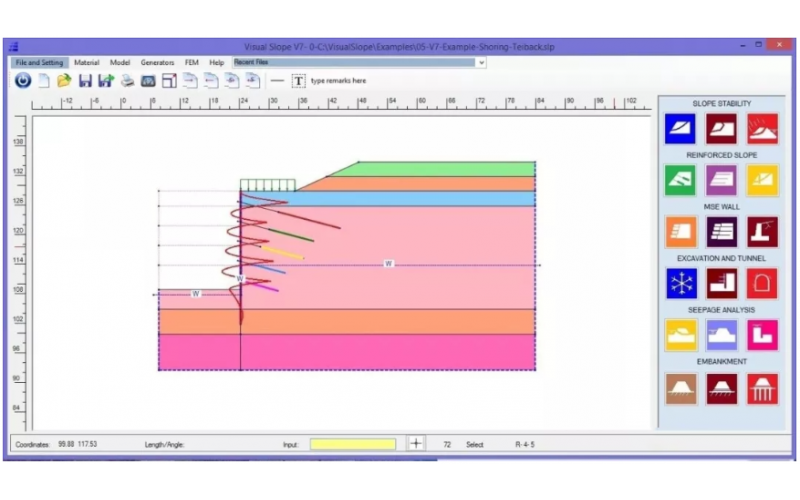Expand the Recent Files dropdown
This screenshot has width=800, height=500.
pyautogui.click(x=481, y=62)
